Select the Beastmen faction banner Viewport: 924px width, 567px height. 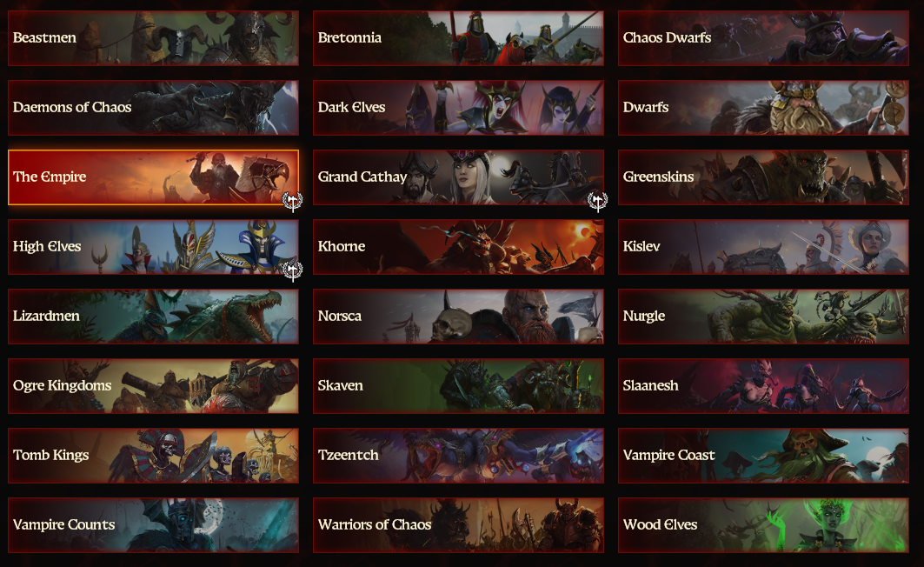click(x=153, y=38)
